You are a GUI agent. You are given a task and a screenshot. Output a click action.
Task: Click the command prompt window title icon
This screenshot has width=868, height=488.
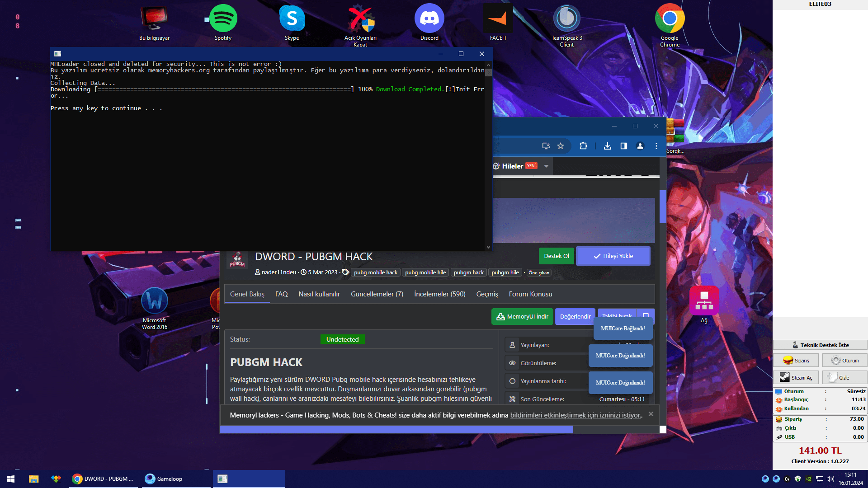(x=57, y=54)
